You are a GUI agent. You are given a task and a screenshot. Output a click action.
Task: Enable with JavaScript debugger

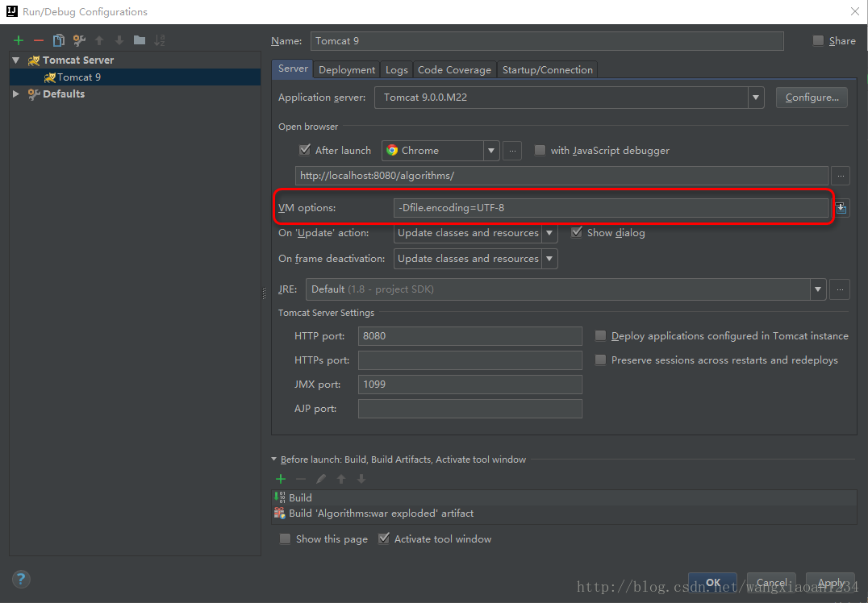click(x=540, y=151)
